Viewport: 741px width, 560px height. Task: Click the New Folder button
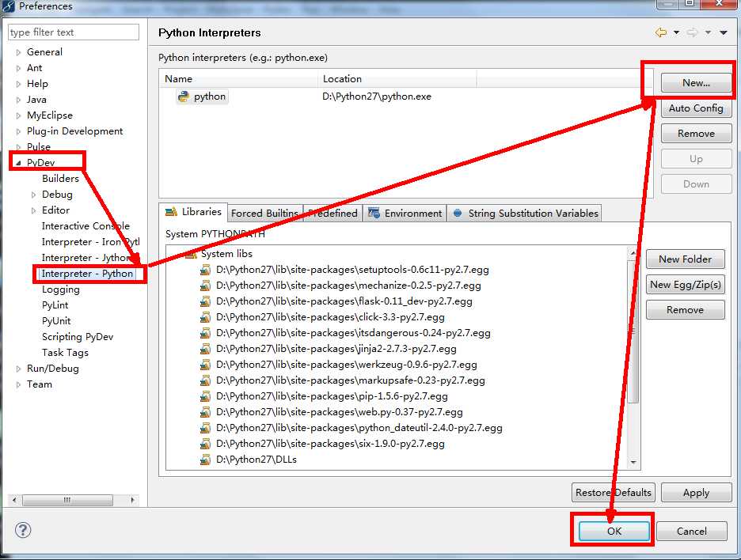686,259
